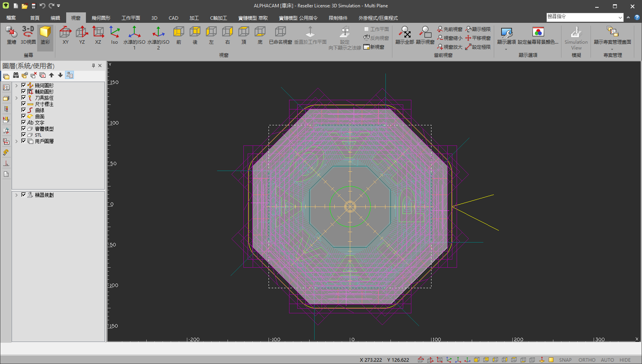Screen dimensions: 642x364
Task: Select the XY view icon
Action: point(65,35)
